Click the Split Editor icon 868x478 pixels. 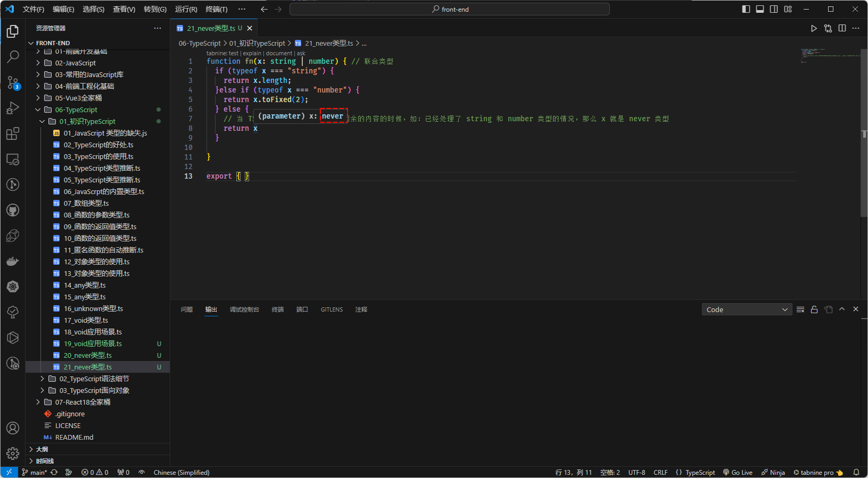(x=842, y=28)
